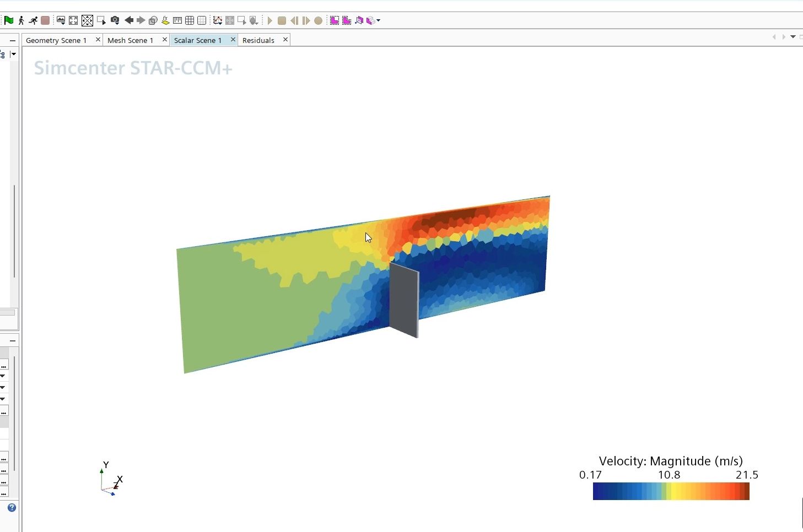Click the camera screenshot icon

pos(115,20)
